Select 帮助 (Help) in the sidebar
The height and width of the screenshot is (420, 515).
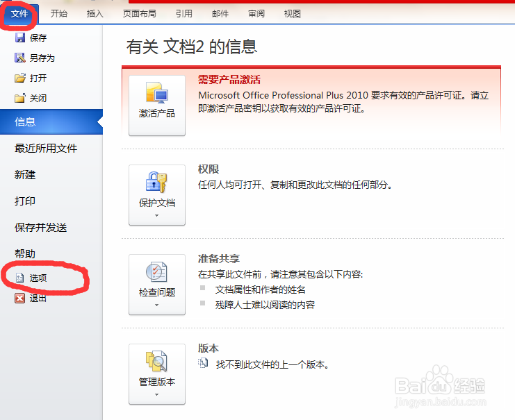click(x=24, y=253)
